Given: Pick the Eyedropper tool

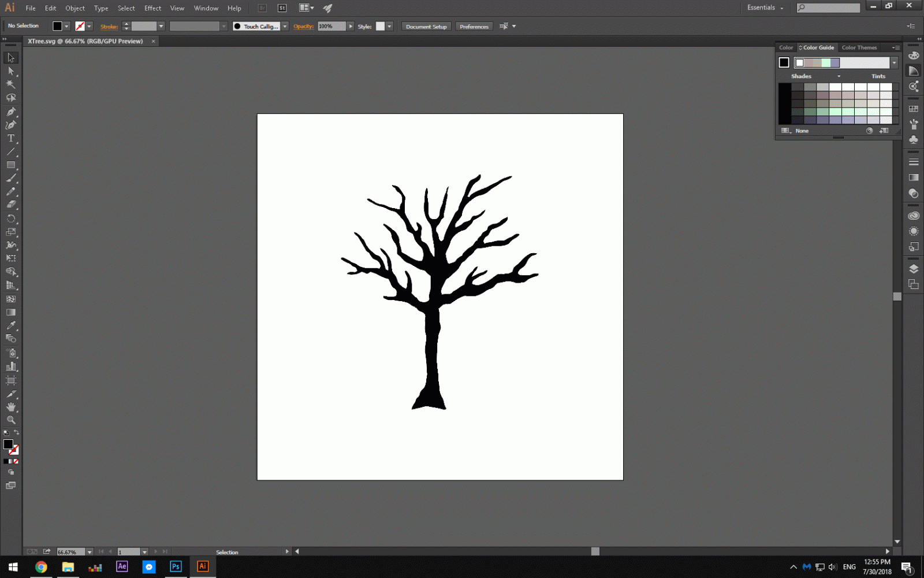Looking at the screenshot, I should click(x=10, y=324).
